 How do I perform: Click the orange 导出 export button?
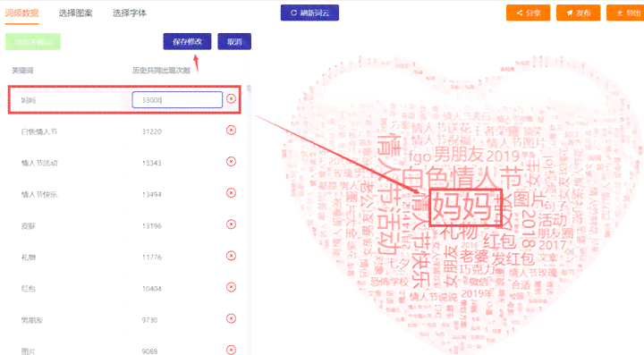(625, 13)
